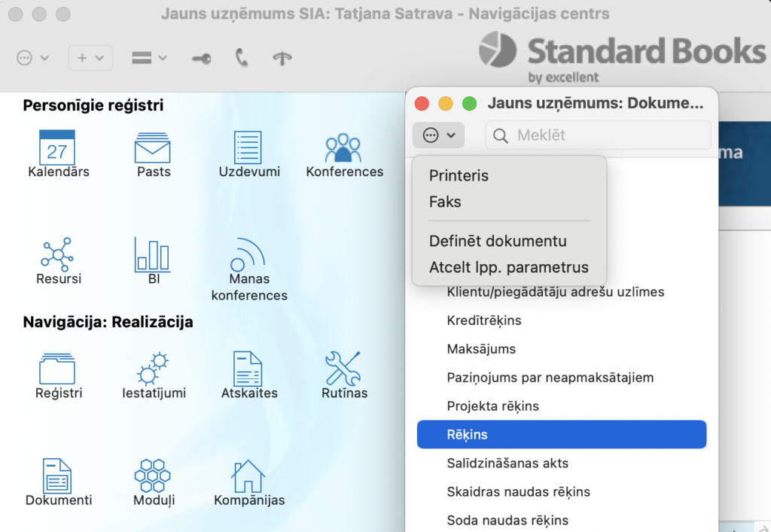771x532 pixels.
Task: Select Kredītrēķins in document list
Action: (x=562, y=321)
